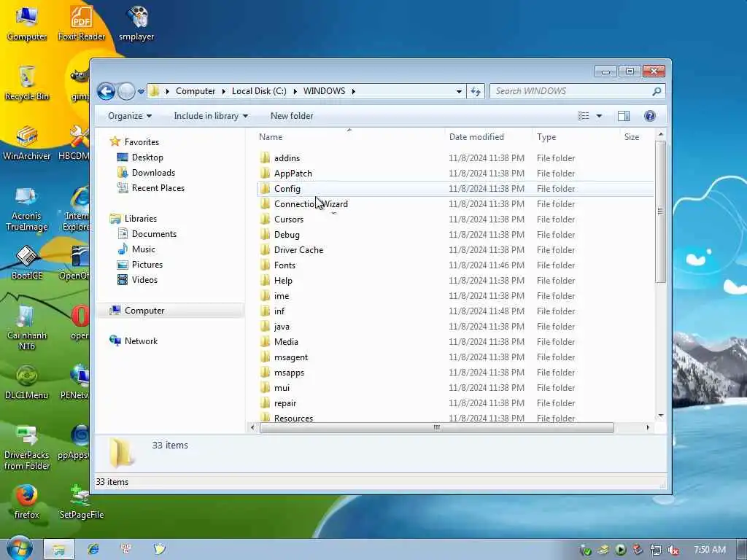This screenshot has height=560, width=747.
Task: Expand the arrow after Local Disk (C:) breadcrumb
Action: [295, 91]
